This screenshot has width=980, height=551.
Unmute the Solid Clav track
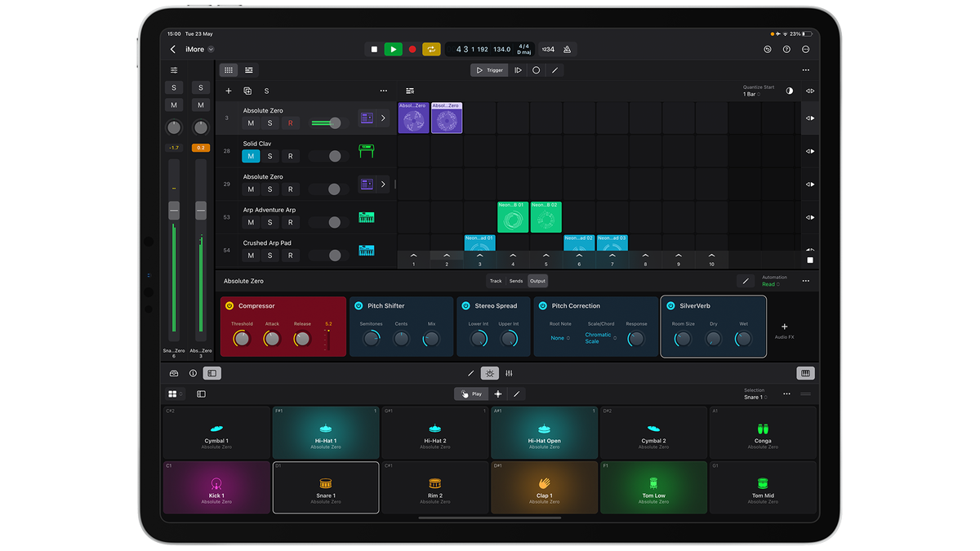250,155
